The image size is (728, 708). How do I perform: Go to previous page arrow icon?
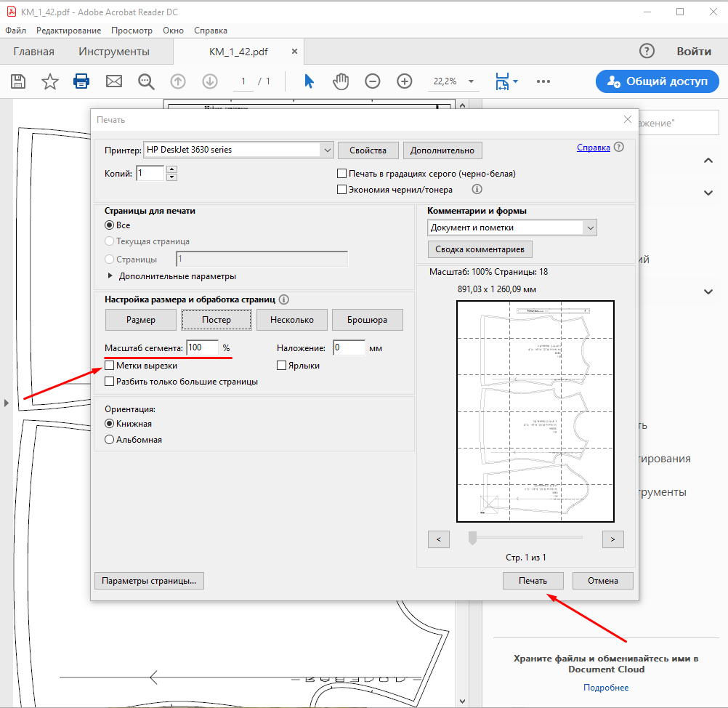178,81
